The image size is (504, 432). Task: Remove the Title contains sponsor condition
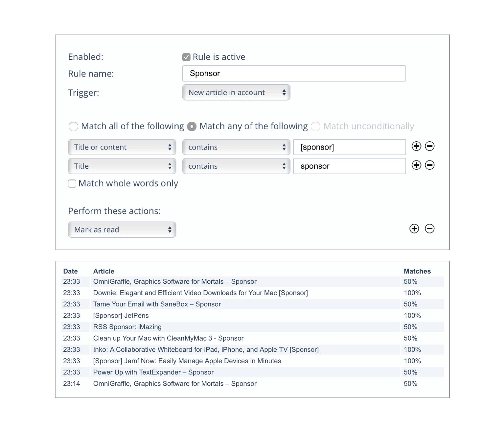click(x=430, y=165)
